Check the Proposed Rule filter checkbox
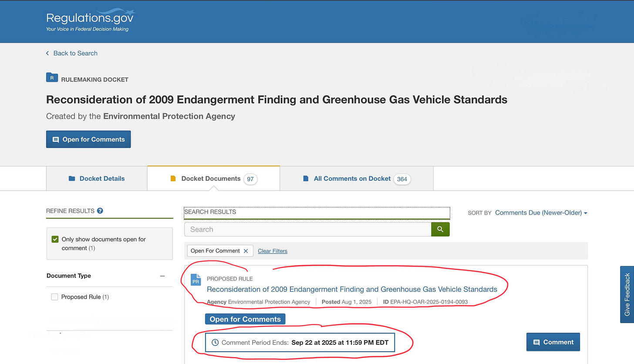The height and width of the screenshot is (364, 634). (54, 297)
